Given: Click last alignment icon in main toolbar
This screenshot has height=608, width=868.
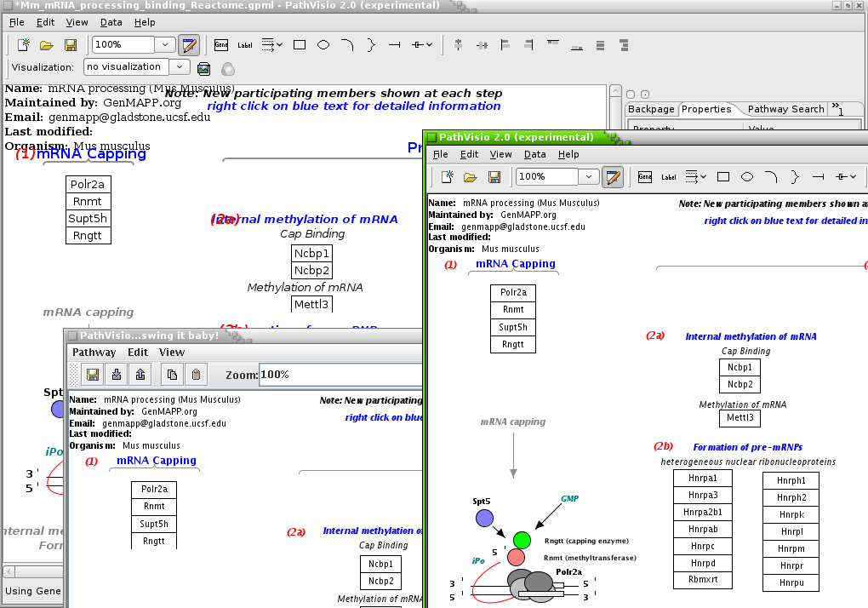Looking at the screenshot, I should (624, 45).
